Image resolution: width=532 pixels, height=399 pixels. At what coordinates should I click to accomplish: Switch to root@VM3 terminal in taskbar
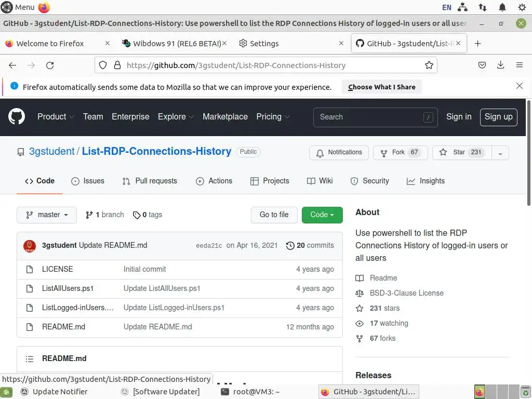tap(250, 392)
